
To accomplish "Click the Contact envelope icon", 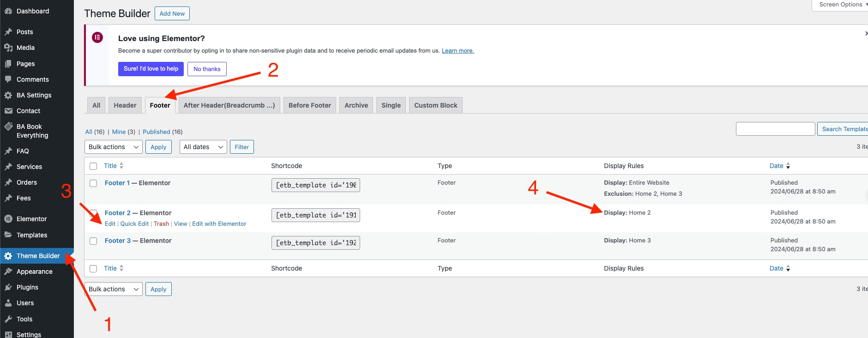I will (x=8, y=111).
